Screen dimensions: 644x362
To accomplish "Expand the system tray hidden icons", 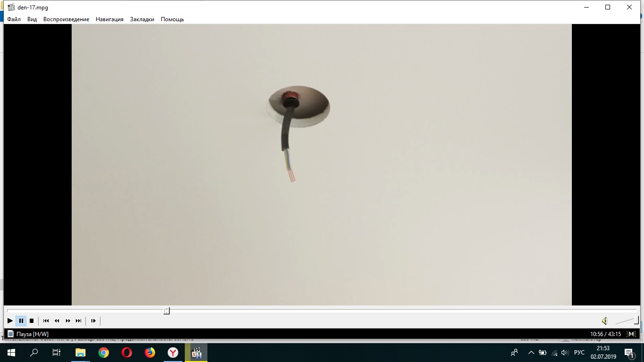I will point(531,353).
